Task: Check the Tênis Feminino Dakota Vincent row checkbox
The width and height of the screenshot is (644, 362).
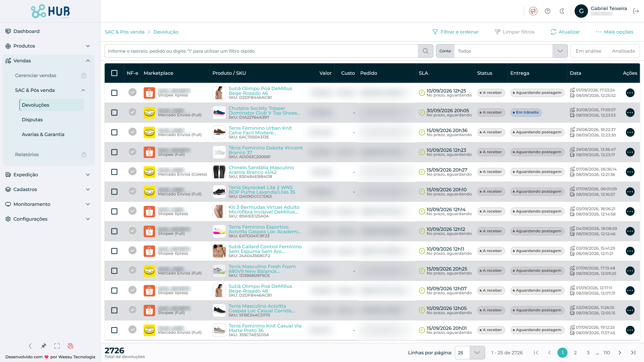Action: pos(114,152)
